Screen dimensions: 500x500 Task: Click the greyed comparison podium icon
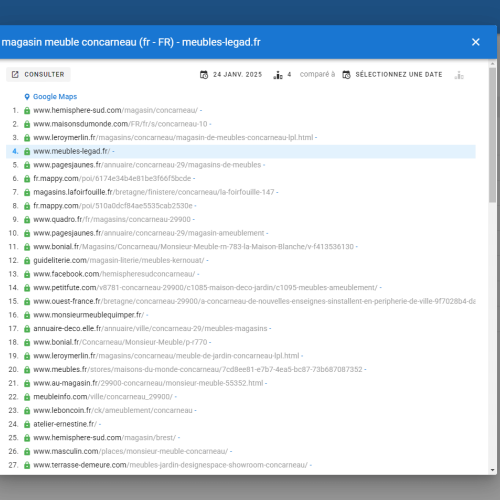459,75
